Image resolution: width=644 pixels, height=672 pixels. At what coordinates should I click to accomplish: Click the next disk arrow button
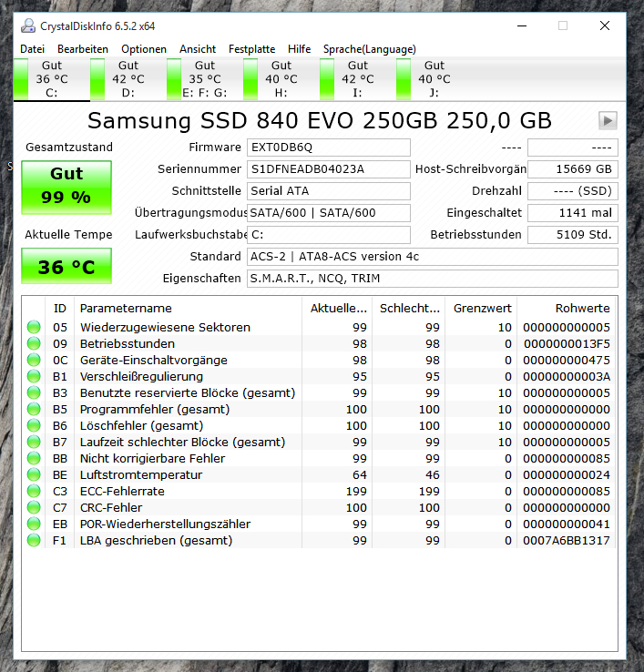click(608, 121)
